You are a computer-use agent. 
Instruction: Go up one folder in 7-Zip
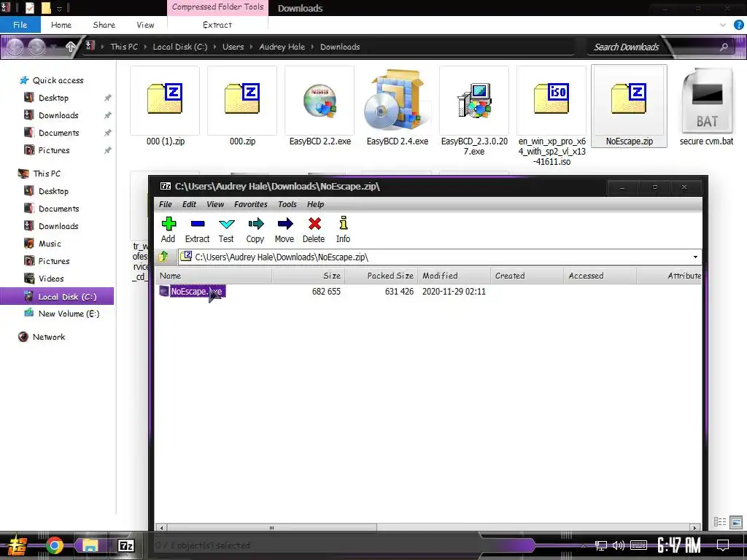click(163, 257)
